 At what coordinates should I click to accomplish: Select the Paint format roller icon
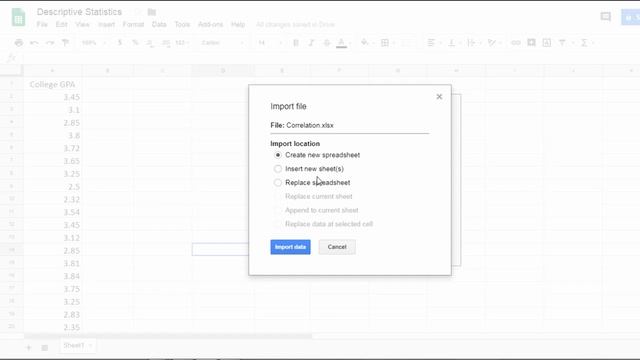(65, 42)
